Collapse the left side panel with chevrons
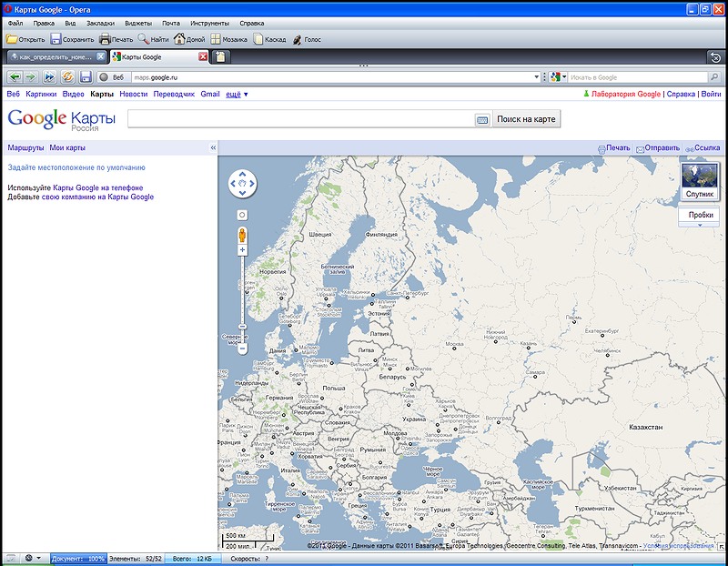This screenshot has width=728, height=566. click(x=213, y=147)
